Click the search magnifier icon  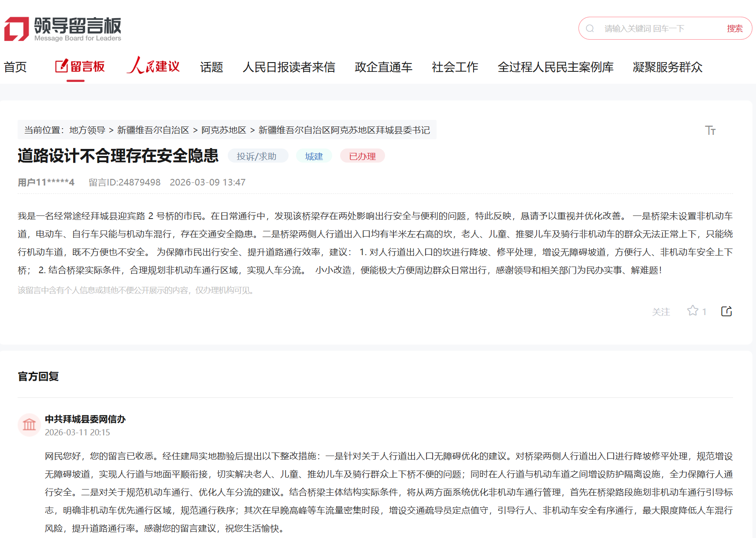pos(590,29)
